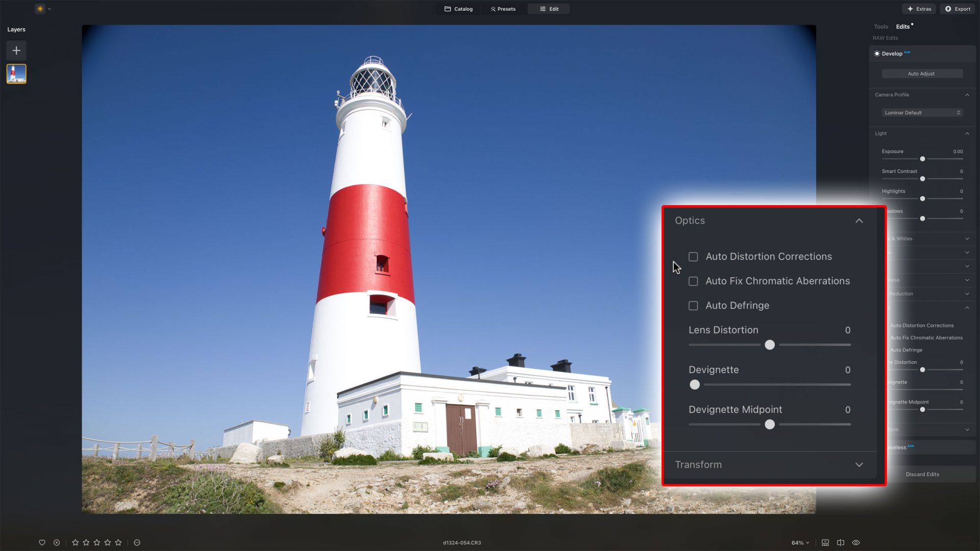Screen dimensions: 980x551
Task: Give the photo a three-star rating
Action: pos(97,542)
